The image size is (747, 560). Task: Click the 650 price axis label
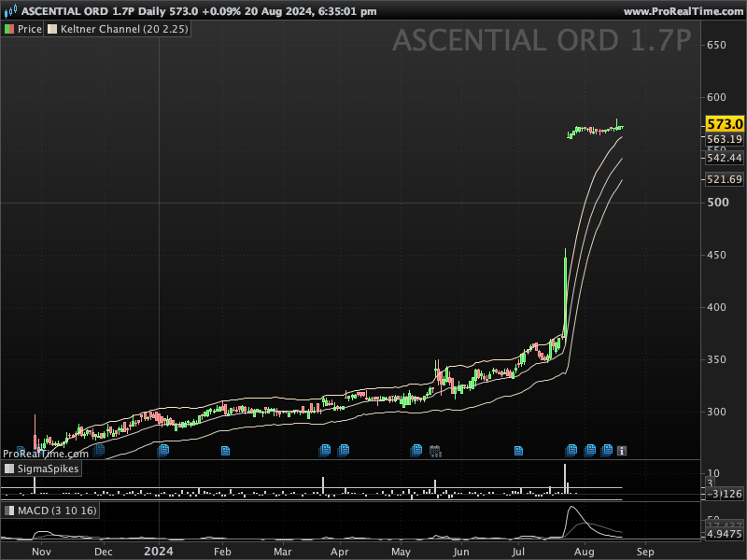click(x=716, y=45)
